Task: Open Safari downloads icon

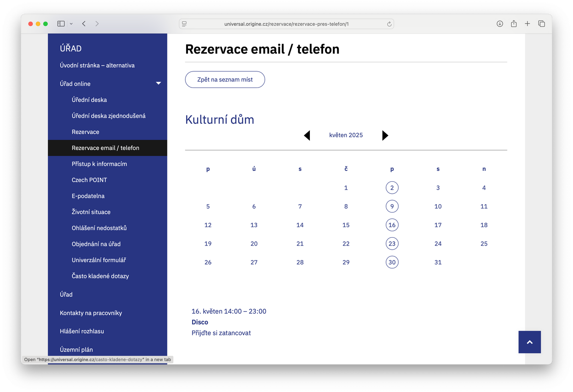Action: point(500,24)
